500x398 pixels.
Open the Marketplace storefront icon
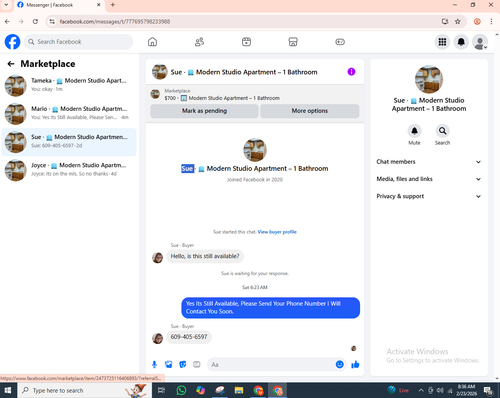point(293,42)
